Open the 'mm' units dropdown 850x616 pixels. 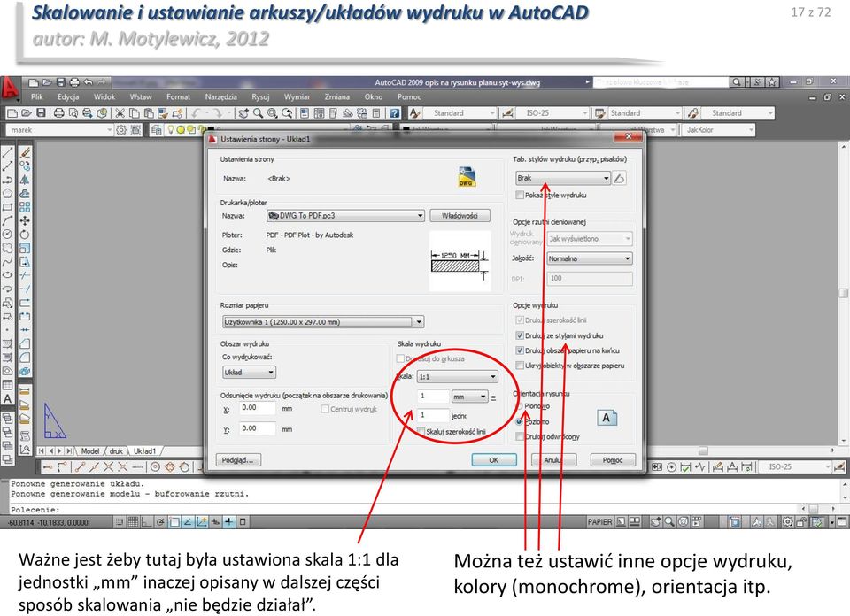pyautogui.click(x=470, y=397)
